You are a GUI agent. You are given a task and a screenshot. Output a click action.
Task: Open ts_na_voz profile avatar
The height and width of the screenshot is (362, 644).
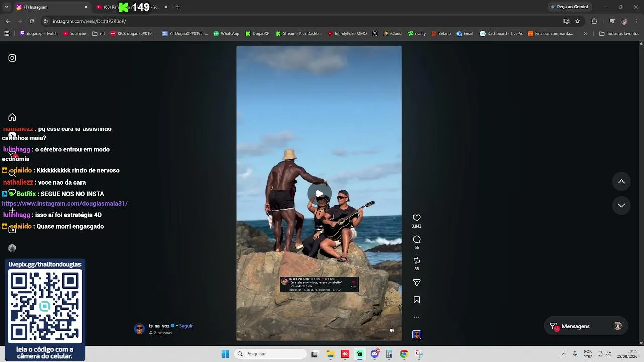(x=139, y=329)
